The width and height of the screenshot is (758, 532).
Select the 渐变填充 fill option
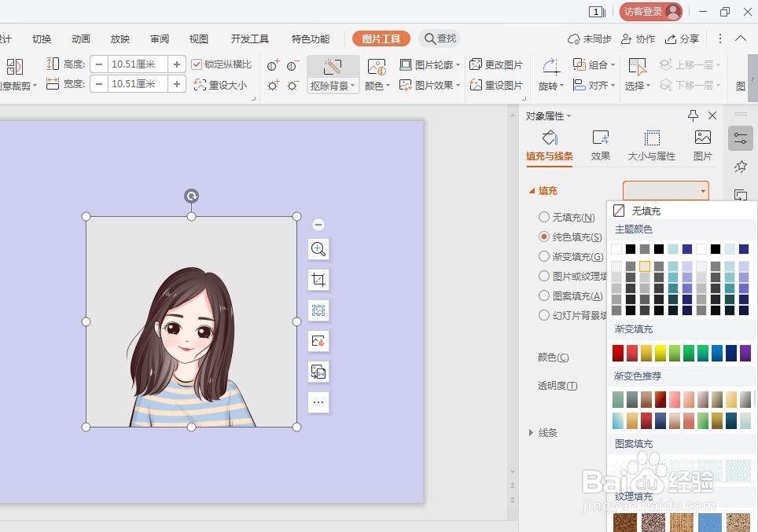point(543,255)
